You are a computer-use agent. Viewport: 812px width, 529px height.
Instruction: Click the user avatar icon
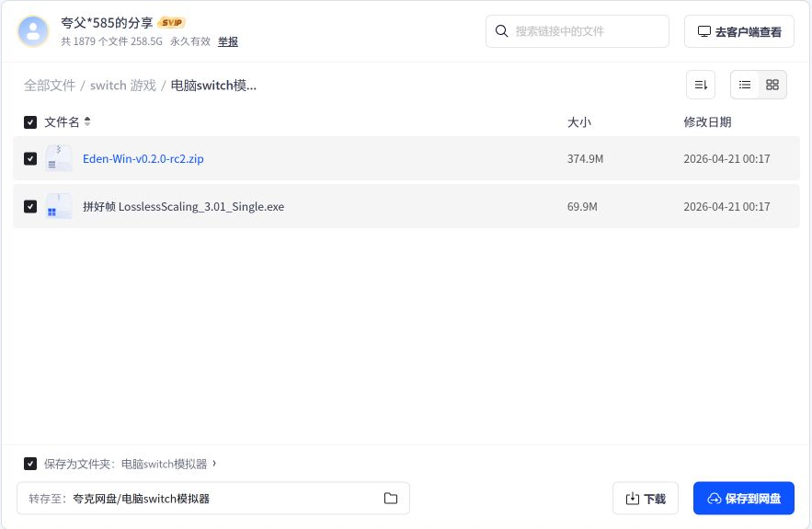coord(33,31)
